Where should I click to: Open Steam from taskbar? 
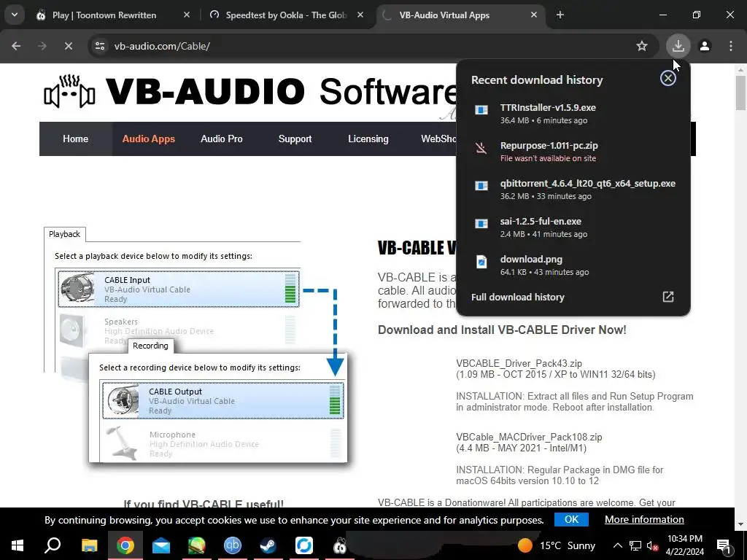[268, 545]
